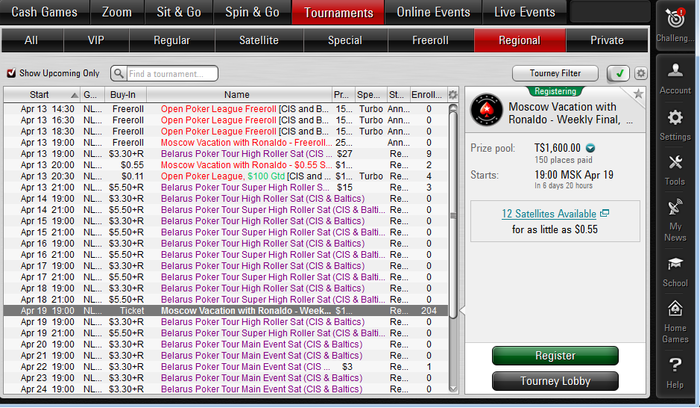Select the Satellite sub-tab
Image resolution: width=700 pixels, height=408 pixels.
click(x=259, y=40)
